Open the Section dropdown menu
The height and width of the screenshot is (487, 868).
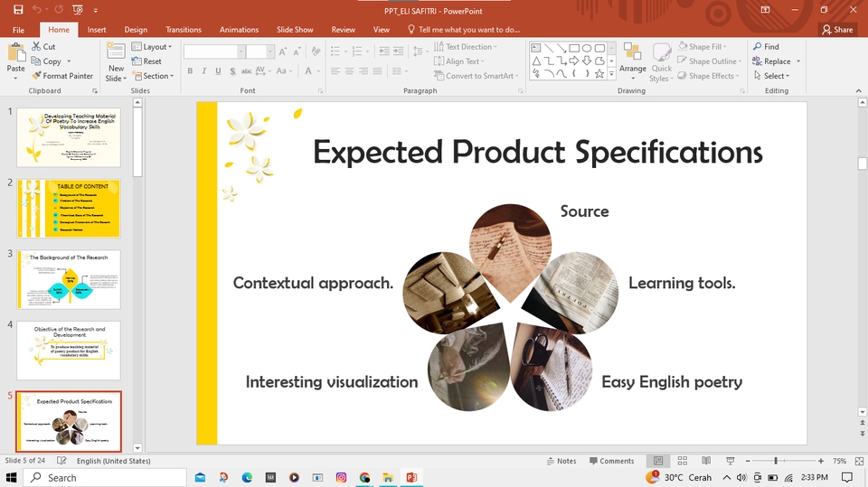tap(156, 76)
